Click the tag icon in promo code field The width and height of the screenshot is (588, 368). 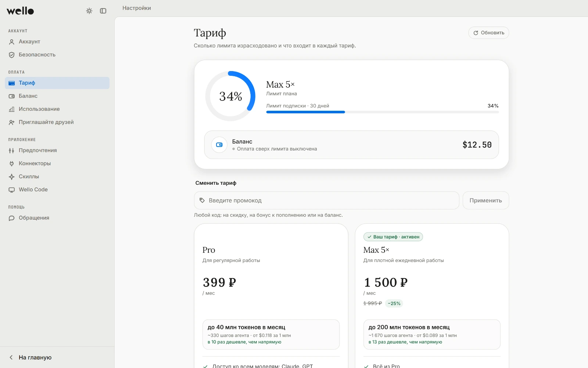pyautogui.click(x=202, y=201)
